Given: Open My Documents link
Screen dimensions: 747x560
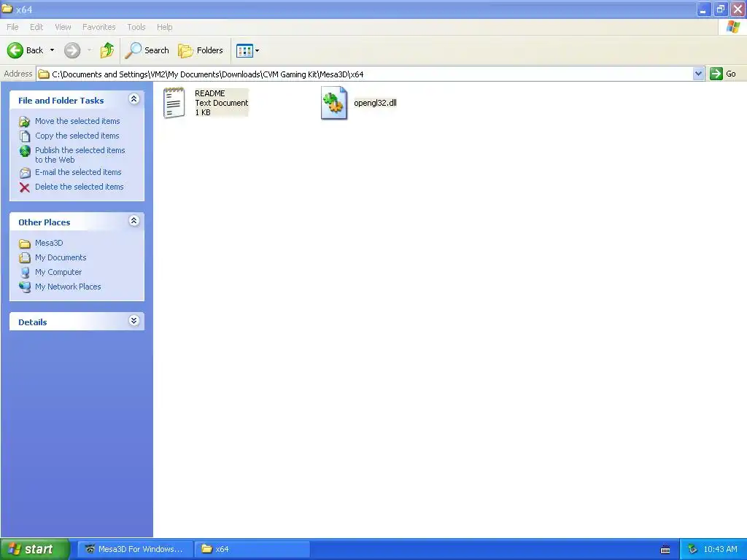Looking at the screenshot, I should coord(61,257).
